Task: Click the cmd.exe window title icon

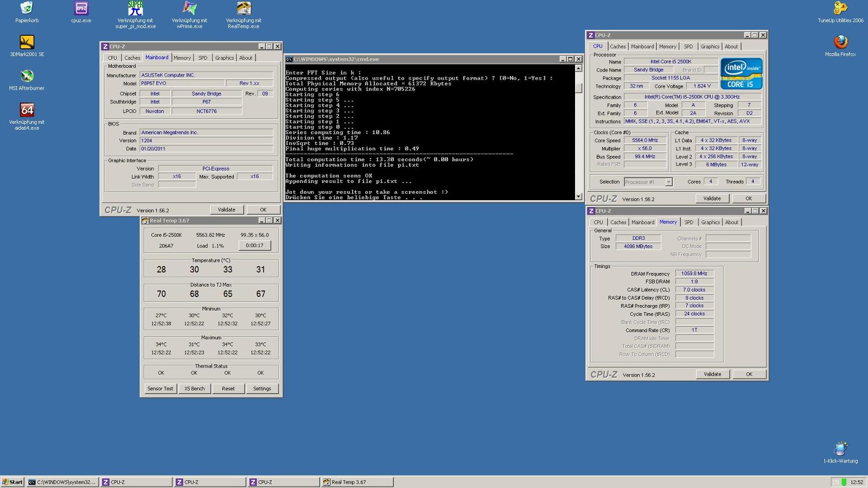Action: pyautogui.click(x=290, y=59)
